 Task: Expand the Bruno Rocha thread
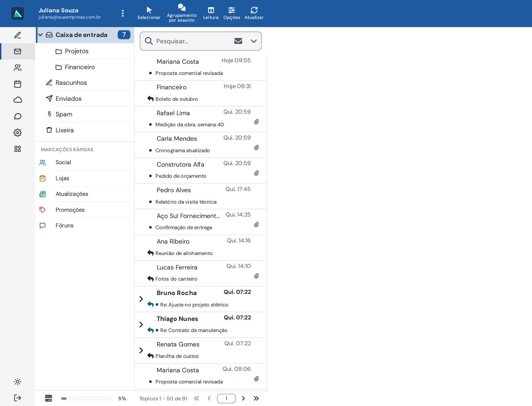(x=141, y=299)
